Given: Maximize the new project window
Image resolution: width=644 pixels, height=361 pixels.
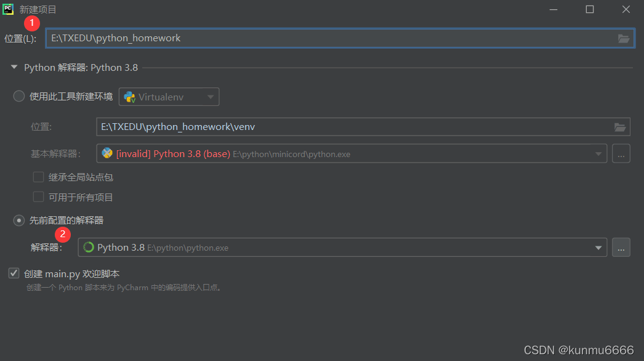Looking at the screenshot, I should pos(590,9).
